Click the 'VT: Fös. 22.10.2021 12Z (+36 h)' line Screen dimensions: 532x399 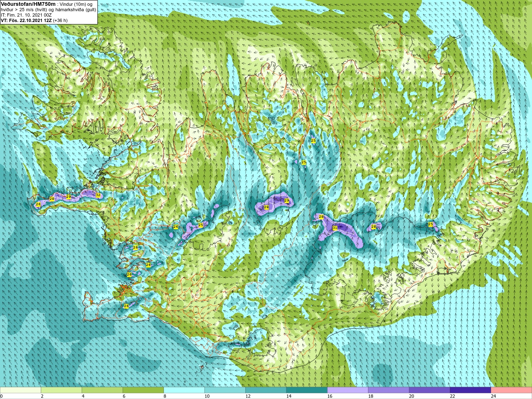pyautogui.click(x=34, y=20)
